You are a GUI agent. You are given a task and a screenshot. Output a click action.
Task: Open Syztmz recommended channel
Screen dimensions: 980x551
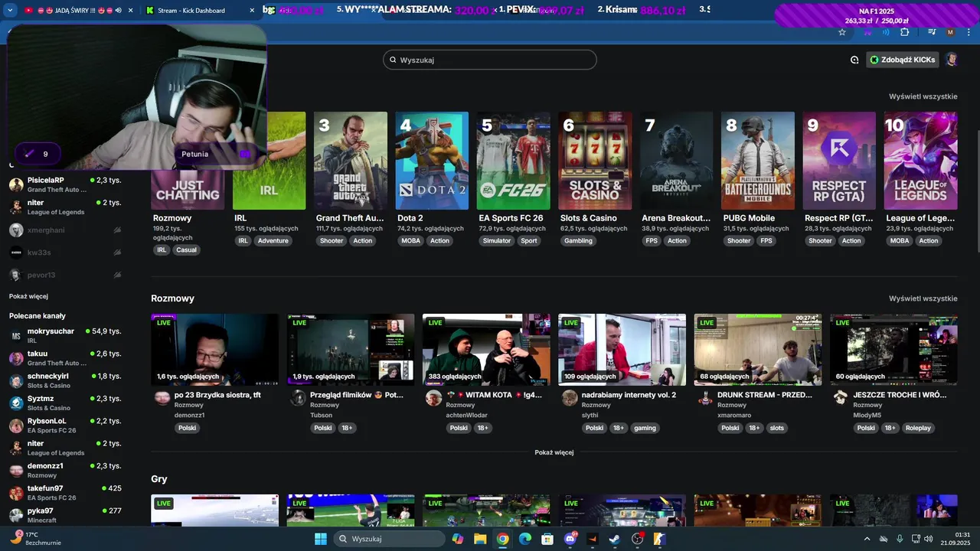click(x=65, y=403)
